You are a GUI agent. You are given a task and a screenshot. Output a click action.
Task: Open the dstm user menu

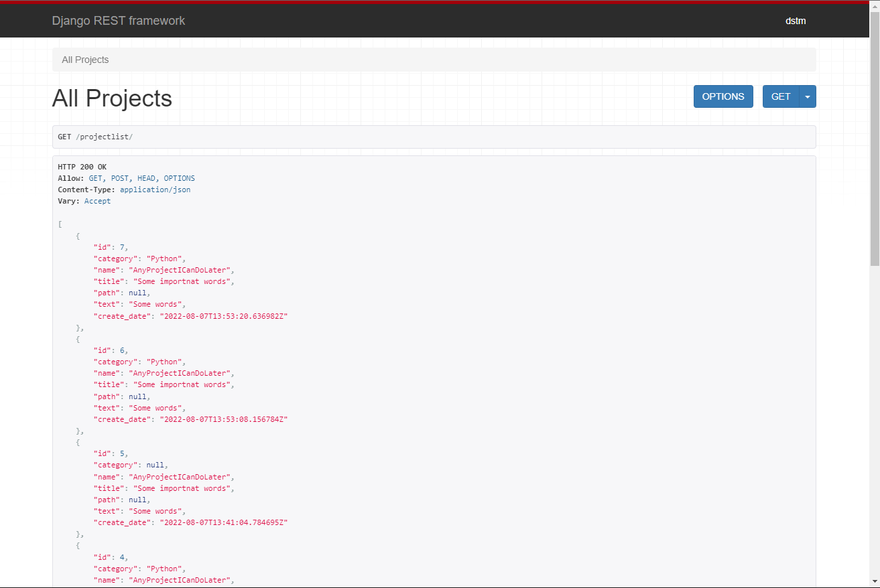pos(796,21)
